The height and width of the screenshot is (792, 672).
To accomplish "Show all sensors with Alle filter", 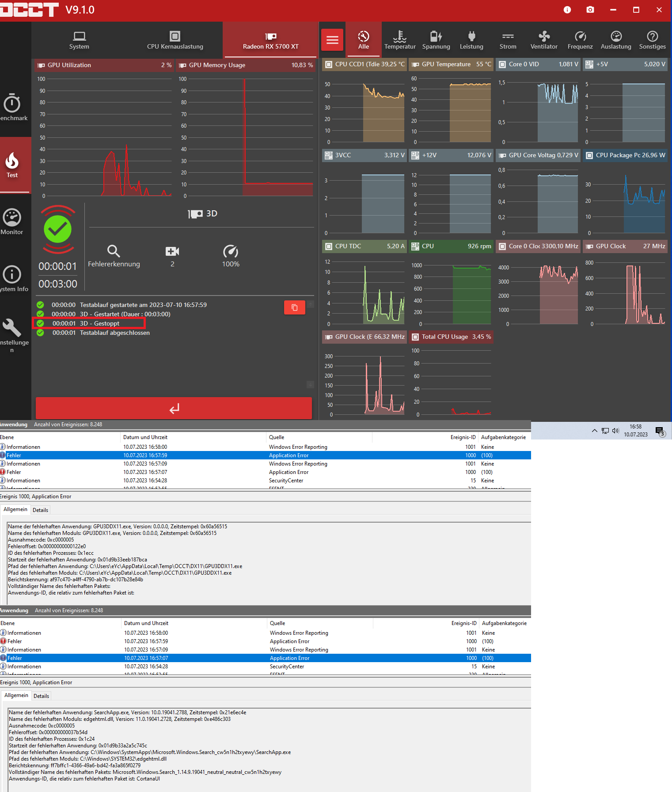I will click(364, 40).
